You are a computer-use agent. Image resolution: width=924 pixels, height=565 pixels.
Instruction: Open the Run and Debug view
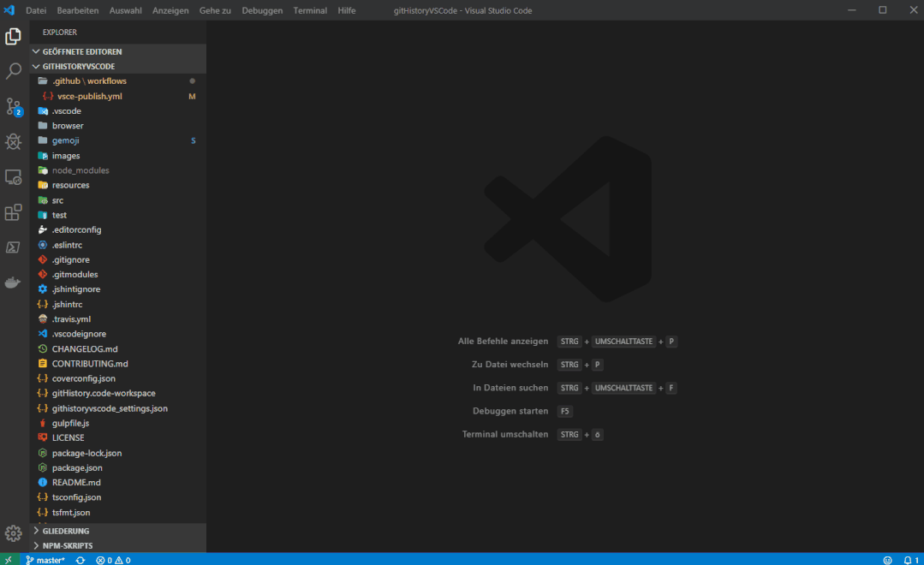pos(14,142)
